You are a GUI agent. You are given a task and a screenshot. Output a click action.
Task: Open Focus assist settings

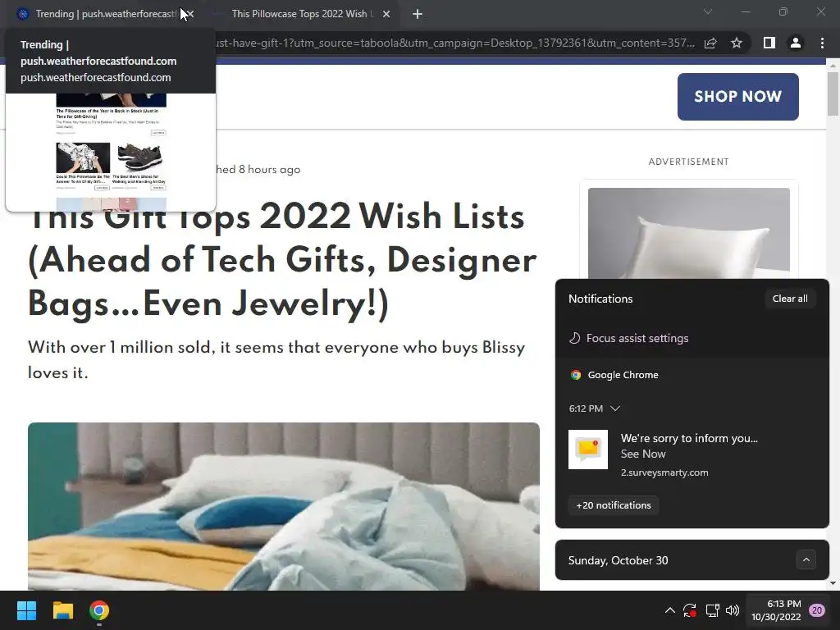coord(628,338)
